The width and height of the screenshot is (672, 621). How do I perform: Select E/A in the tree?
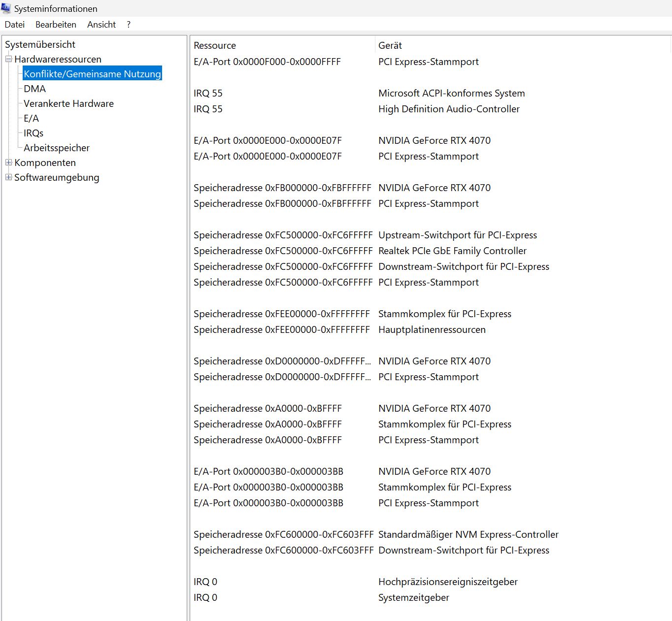click(31, 118)
